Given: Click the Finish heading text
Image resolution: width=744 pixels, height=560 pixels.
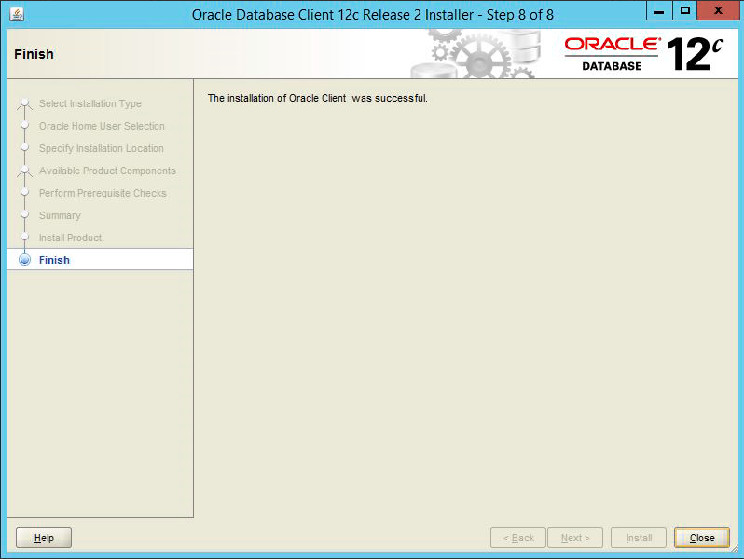Looking at the screenshot, I should (x=34, y=54).
